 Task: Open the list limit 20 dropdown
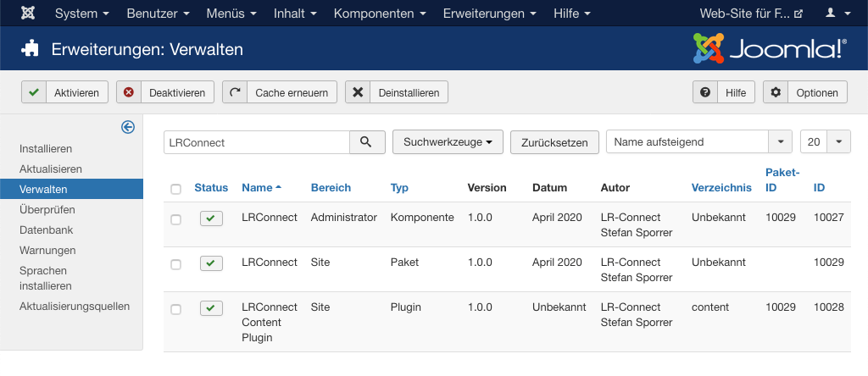click(x=826, y=142)
